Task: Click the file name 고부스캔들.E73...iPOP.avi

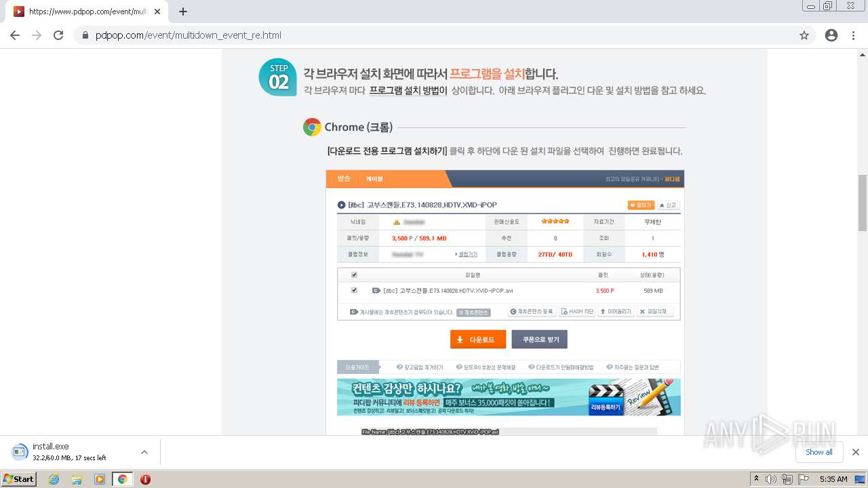Action: pyautogui.click(x=448, y=291)
